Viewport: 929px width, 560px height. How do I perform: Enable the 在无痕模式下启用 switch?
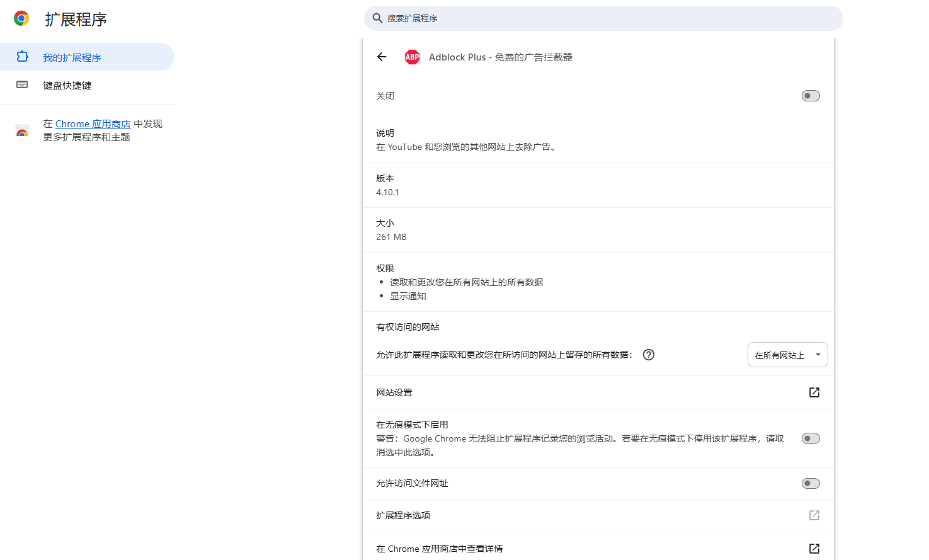[x=811, y=438]
